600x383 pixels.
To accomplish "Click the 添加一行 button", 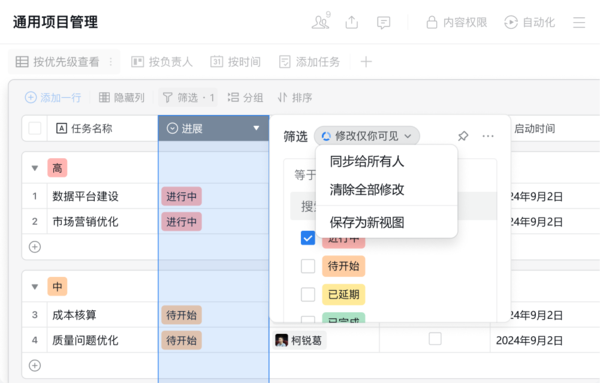I will pos(53,98).
